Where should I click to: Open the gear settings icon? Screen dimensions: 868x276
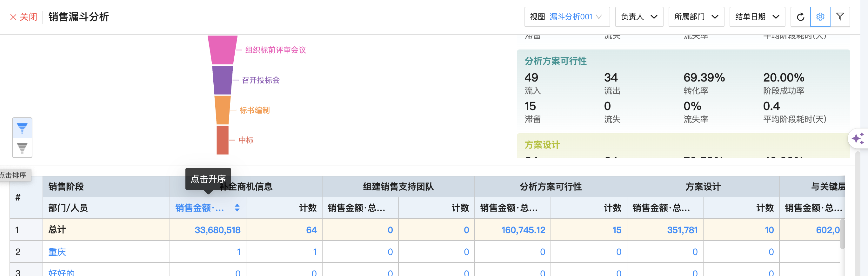(x=820, y=17)
